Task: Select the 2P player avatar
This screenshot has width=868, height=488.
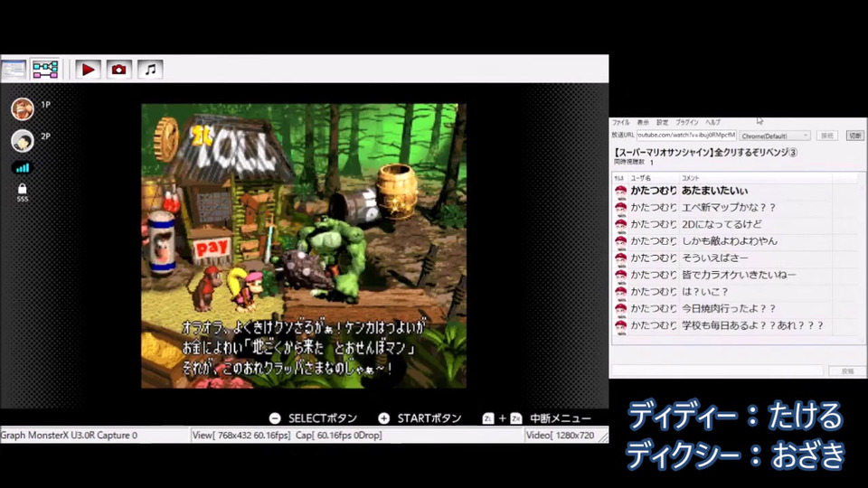Action: pyautogui.click(x=23, y=141)
